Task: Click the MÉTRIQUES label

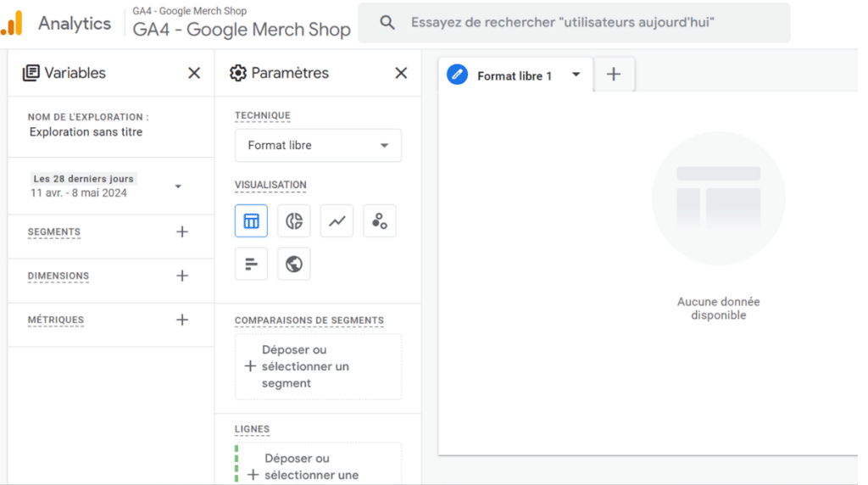Action: (55, 320)
